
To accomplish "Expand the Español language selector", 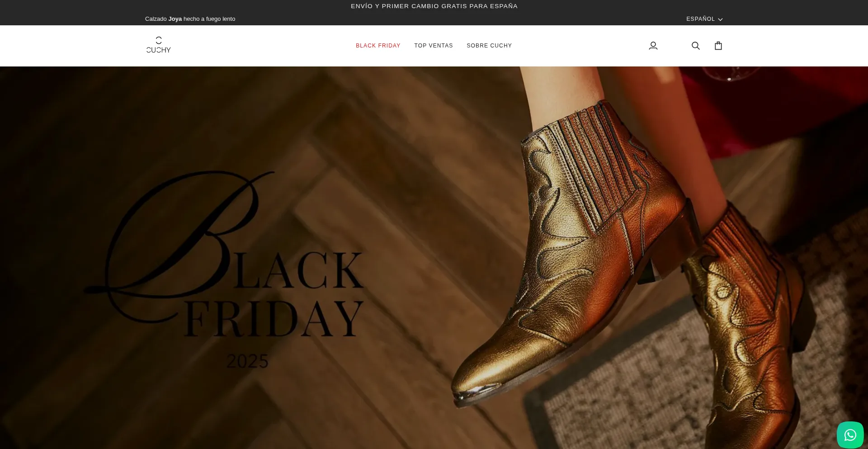I will [x=704, y=19].
